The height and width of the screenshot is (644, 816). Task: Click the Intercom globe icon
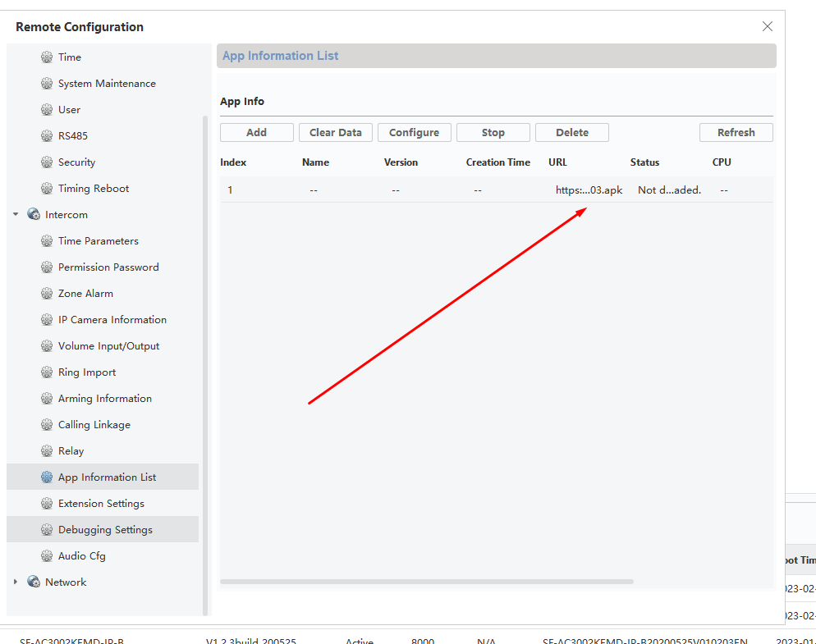click(34, 214)
